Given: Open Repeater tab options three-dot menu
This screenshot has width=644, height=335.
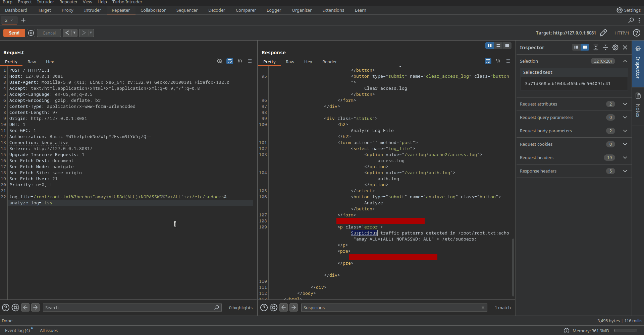Looking at the screenshot, I should point(639,20).
